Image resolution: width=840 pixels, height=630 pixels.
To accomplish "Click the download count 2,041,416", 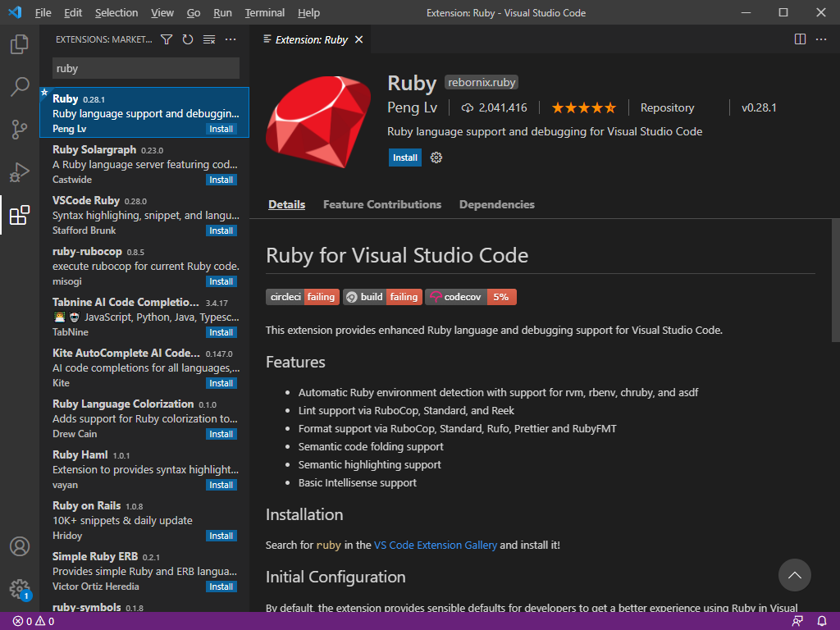I will click(x=494, y=107).
